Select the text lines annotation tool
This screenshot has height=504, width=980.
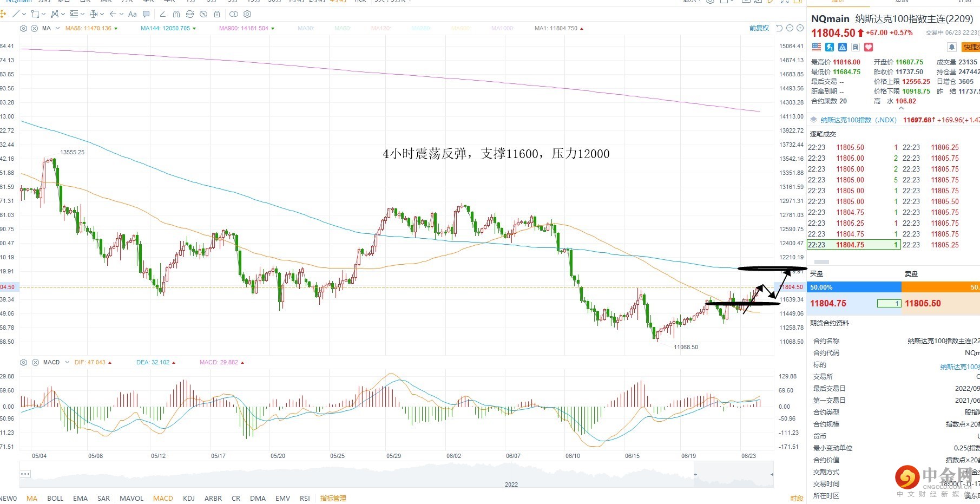point(74,14)
